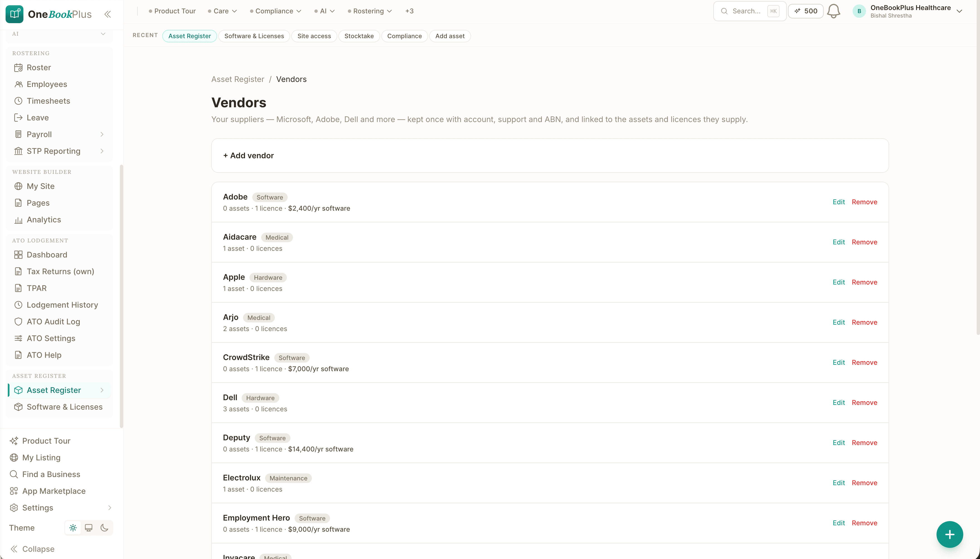Open Product Tour in top nav

(x=172, y=11)
